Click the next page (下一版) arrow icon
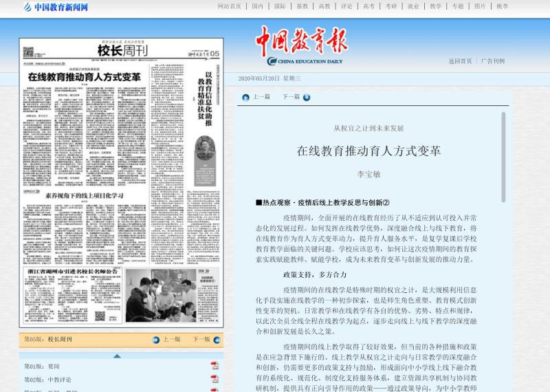The width and height of the screenshot is (550, 392). click(217, 339)
